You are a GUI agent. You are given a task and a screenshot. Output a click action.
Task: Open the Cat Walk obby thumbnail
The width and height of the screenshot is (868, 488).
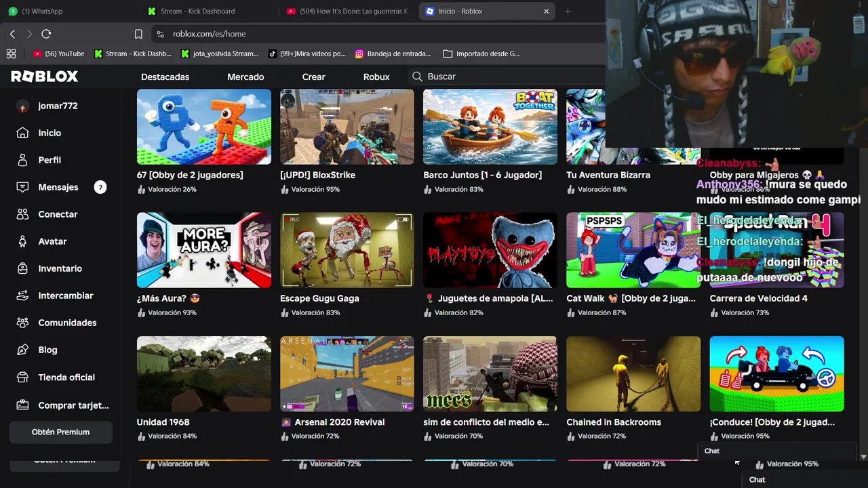(633, 250)
